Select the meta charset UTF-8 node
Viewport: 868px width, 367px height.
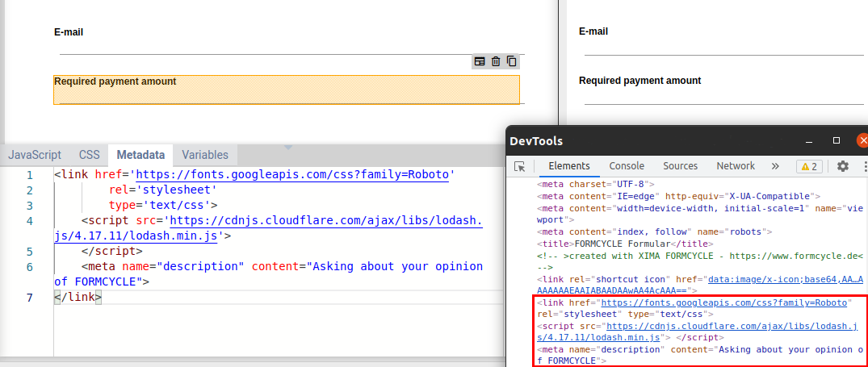(596, 184)
